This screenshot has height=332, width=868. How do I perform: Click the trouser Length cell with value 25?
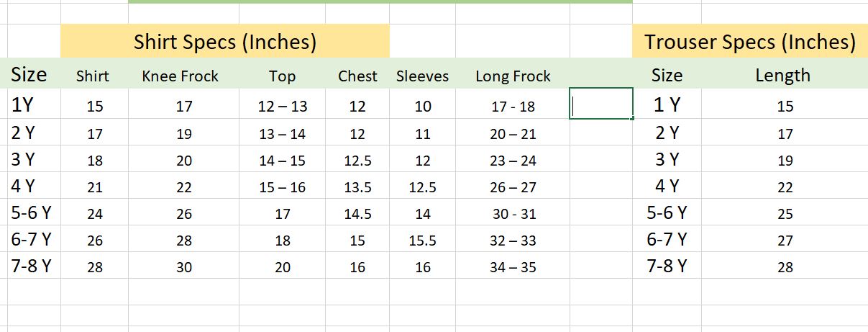pos(785,214)
